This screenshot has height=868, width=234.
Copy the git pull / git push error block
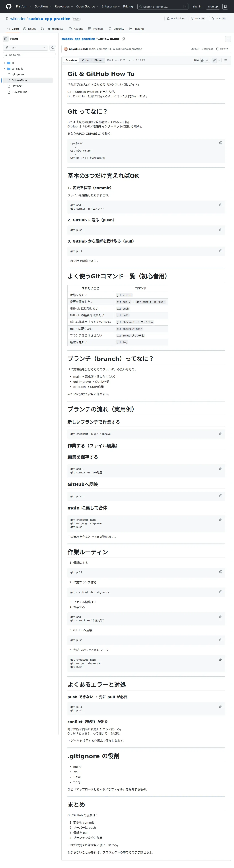[221, 706]
